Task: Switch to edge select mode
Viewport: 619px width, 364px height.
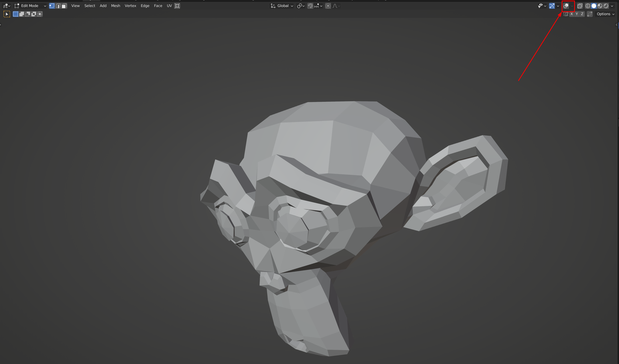Action: coord(58,6)
